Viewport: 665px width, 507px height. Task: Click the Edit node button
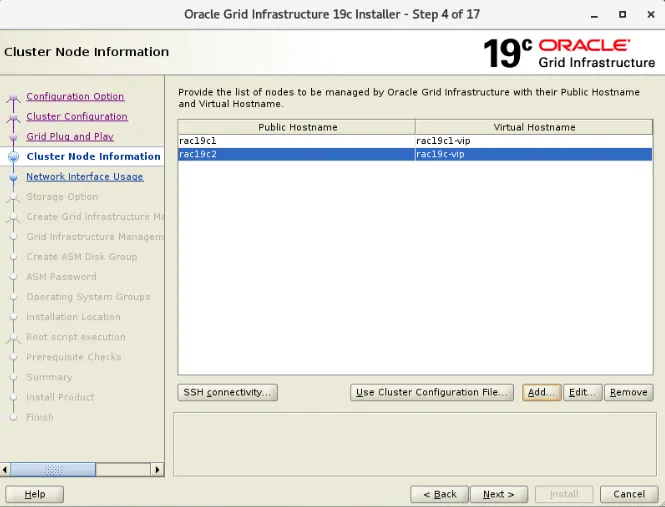click(582, 392)
